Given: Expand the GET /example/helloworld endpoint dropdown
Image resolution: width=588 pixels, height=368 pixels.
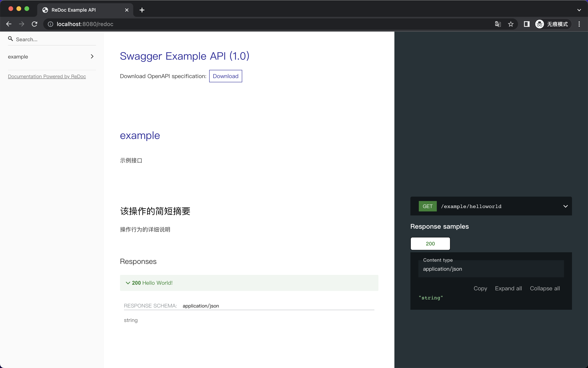Looking at the screenshot, I should coord(565,206).
